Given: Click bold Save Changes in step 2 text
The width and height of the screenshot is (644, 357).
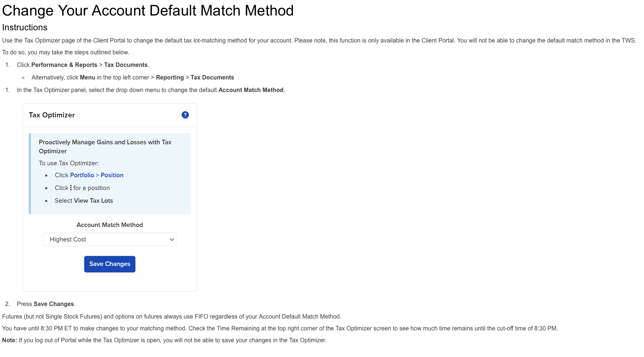Looking at the screenshot, I should 54,304.
